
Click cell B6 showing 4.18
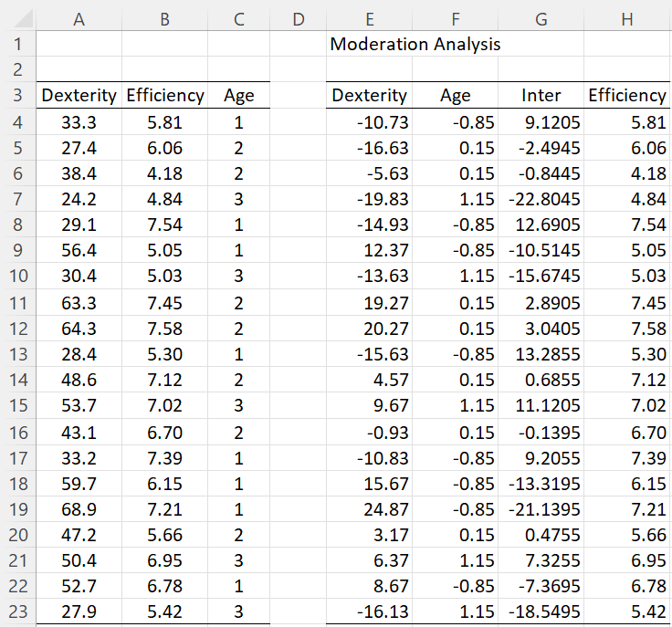[164, 173]
